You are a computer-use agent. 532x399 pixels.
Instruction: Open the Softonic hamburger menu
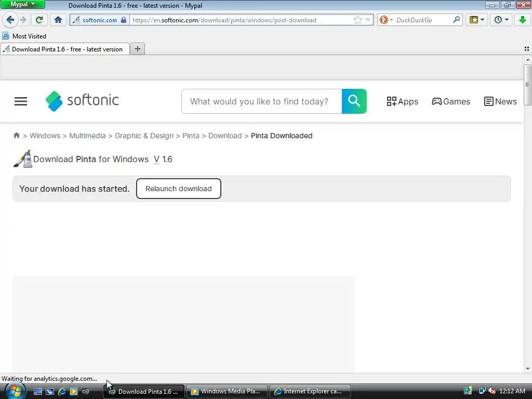[21, 101]
